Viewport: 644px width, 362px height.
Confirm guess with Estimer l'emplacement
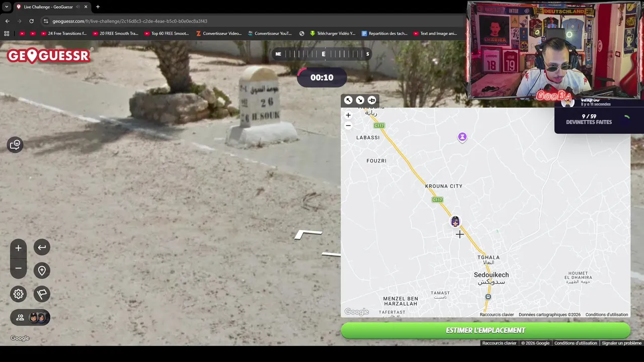pos(486,330)
